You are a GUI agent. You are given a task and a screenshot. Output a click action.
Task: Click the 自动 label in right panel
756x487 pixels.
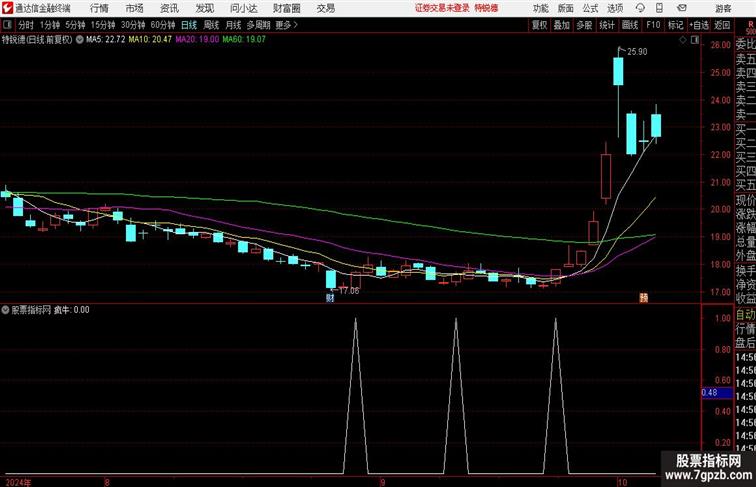(745, 314)
